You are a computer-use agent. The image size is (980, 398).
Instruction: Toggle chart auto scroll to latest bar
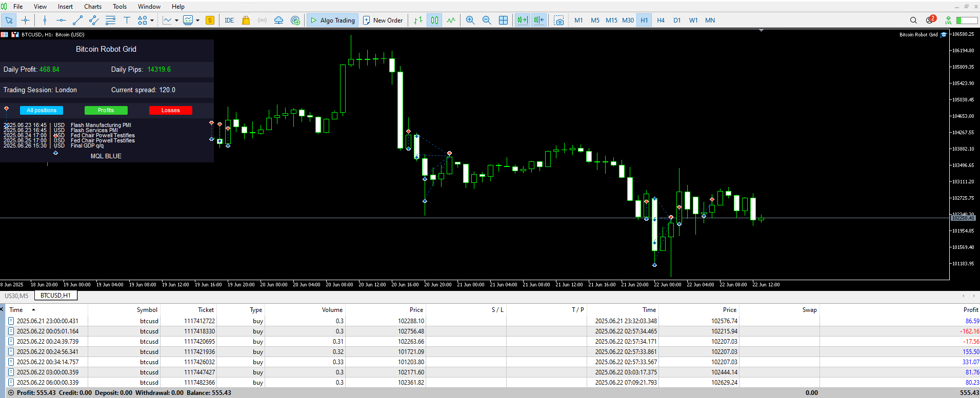(522, 20)
